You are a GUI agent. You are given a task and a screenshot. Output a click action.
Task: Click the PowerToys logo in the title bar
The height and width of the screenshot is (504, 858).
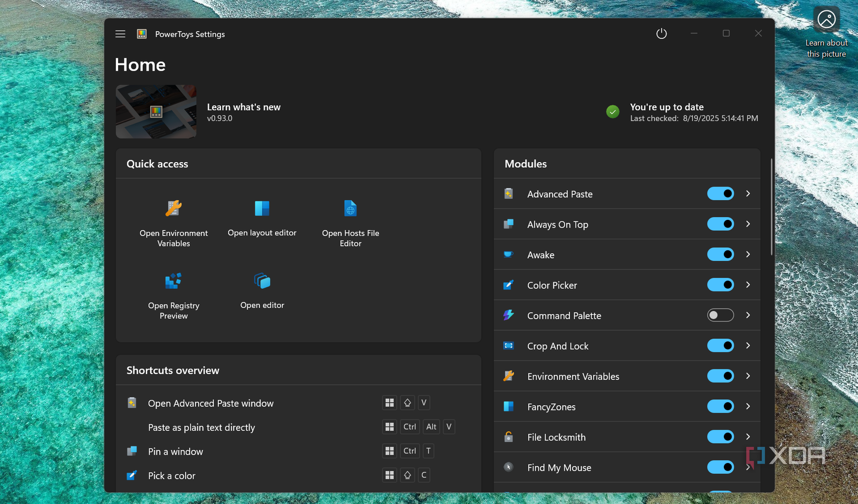point(141,34)
